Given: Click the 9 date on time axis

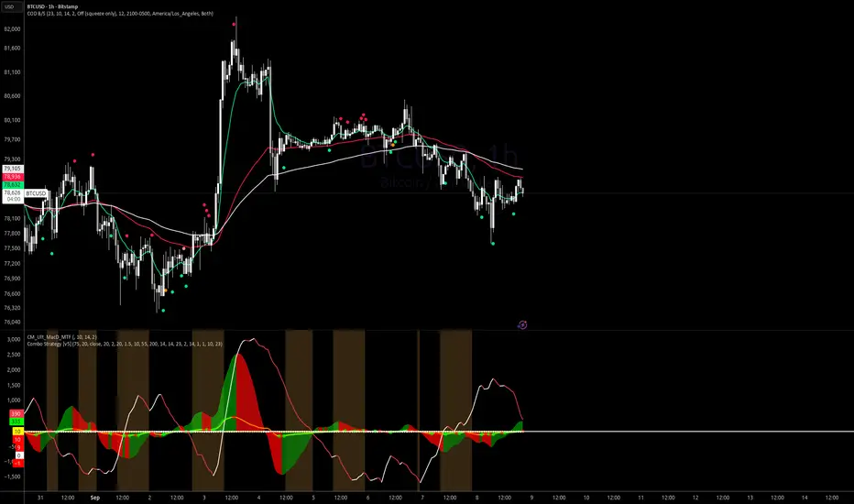Looking at the screenshot, I should (531, 498).
